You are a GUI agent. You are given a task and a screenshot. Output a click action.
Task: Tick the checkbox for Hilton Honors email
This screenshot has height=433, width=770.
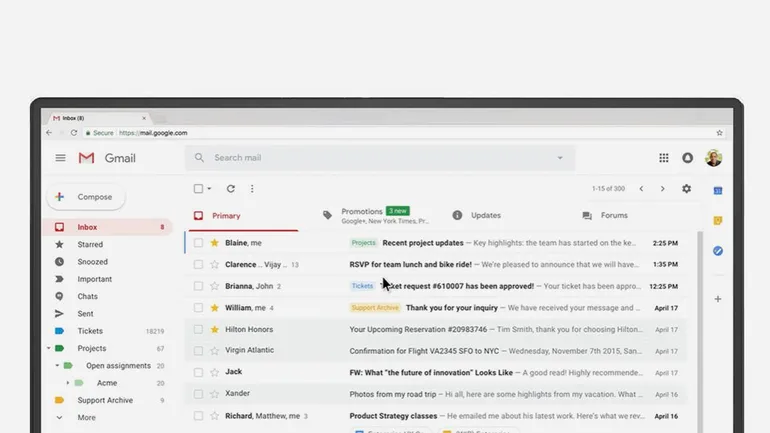[198, 329]
